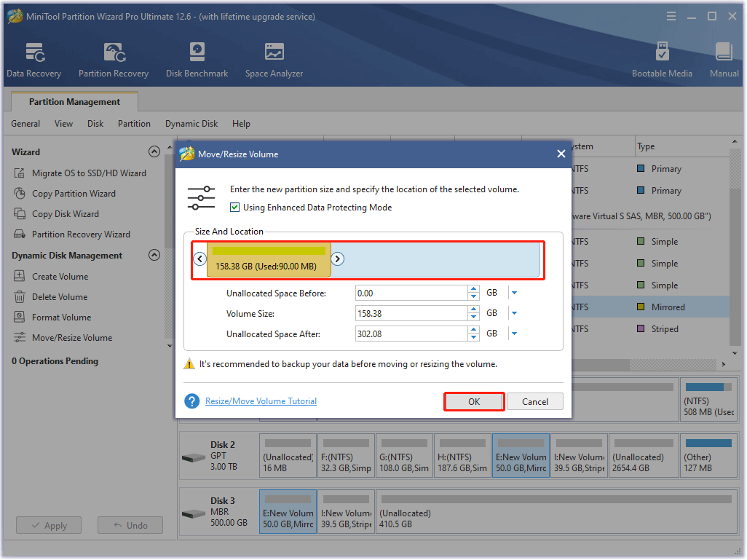Click the Unallocated Space Before input field
The width and height of the screenshot is (747, 560).
411,293
